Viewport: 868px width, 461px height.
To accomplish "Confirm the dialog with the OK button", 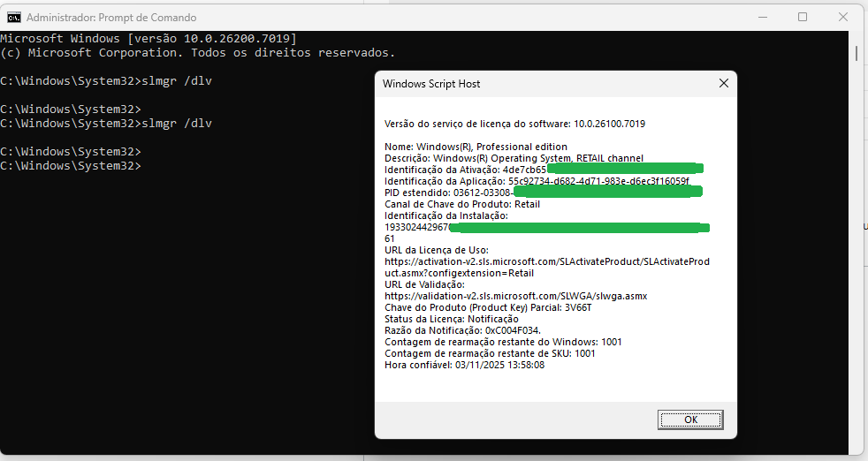I will click(690, 419).
